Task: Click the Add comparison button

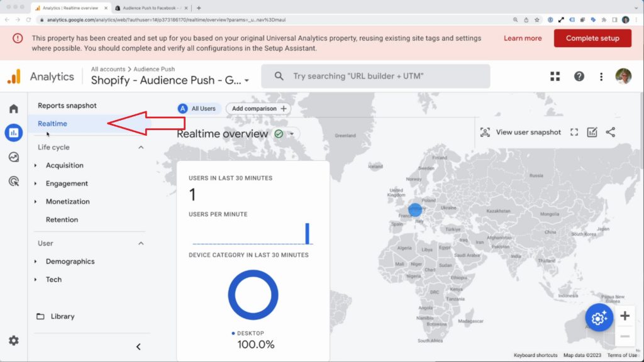Action: 258,108
